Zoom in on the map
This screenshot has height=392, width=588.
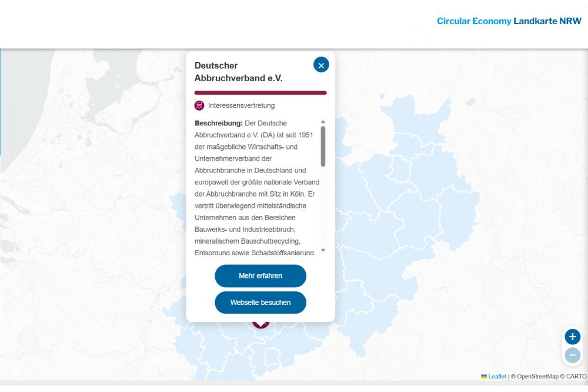pos(572,337)
